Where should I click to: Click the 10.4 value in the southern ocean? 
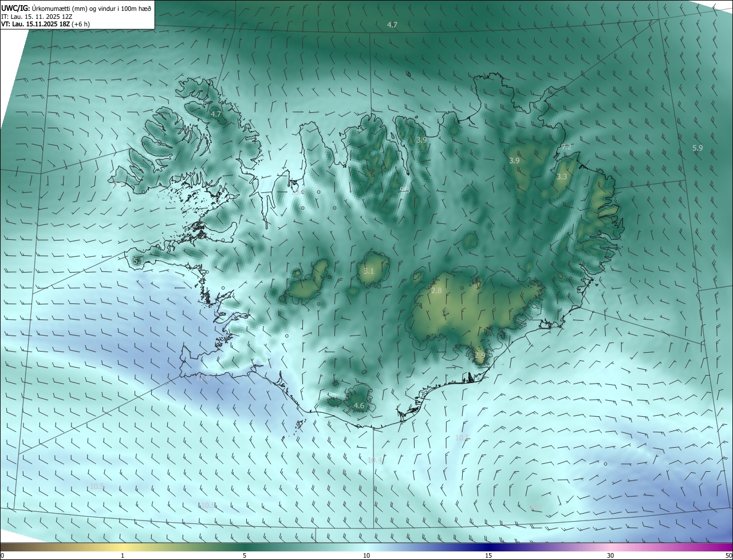[x=375, y=460]
